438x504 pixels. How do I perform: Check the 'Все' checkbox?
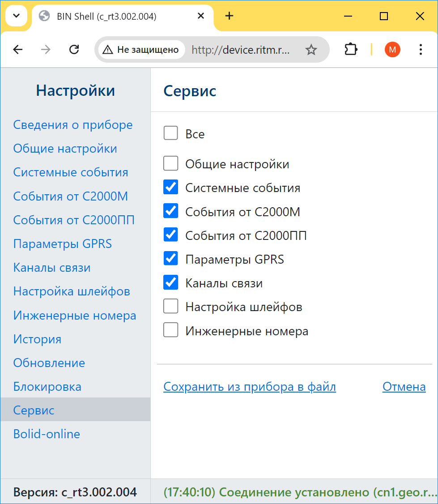pyautogui.click(x=170, y=133)
